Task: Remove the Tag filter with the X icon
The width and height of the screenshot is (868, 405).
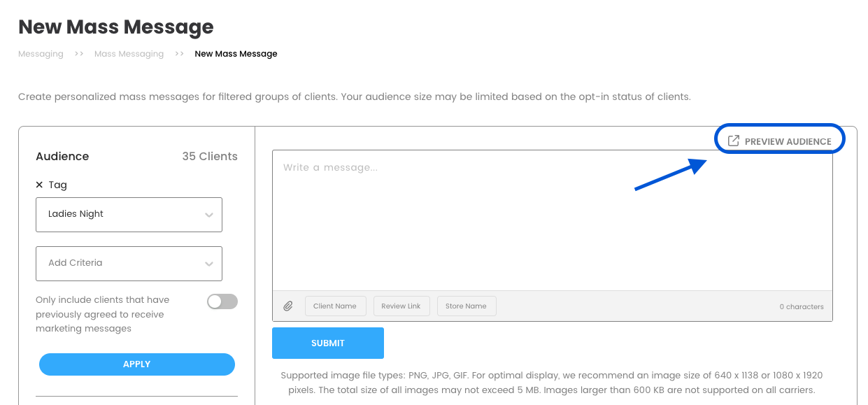Action: pyautogui.click(x=40, y=185)
